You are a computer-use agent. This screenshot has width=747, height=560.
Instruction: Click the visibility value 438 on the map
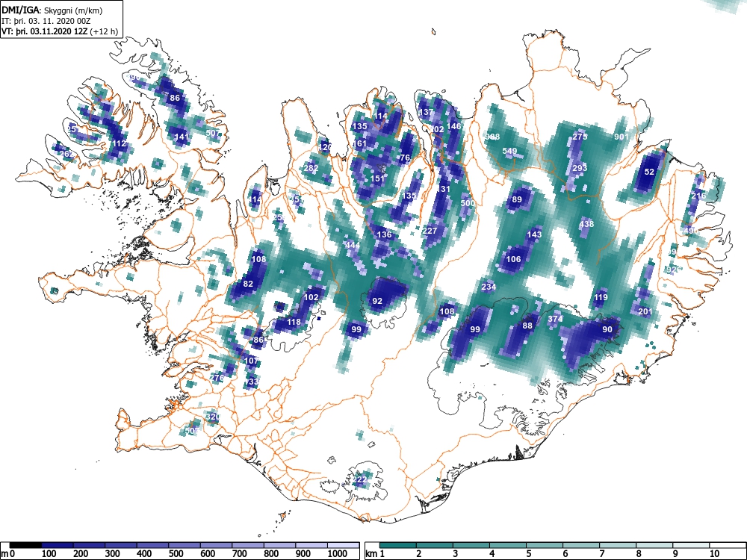[x=587, y=224]
